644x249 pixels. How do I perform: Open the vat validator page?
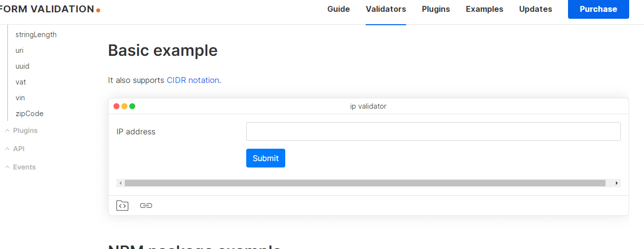(x=21, y=82)
